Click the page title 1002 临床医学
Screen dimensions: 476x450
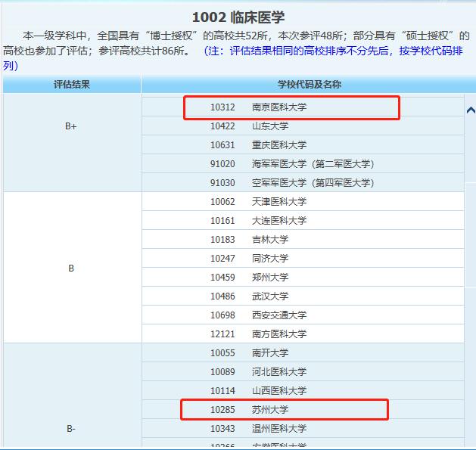pos(238,17)
